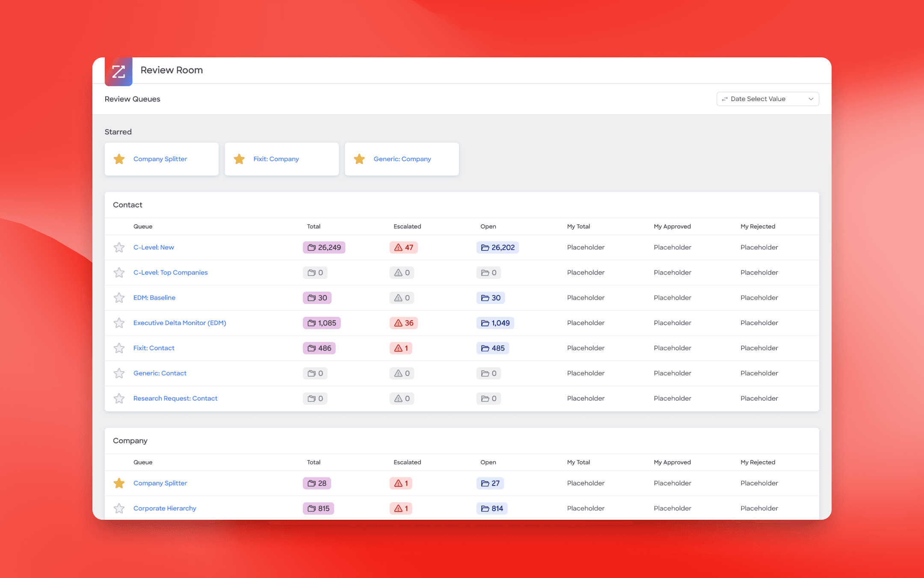
Task: Star the C-Level: New queue
Action: [x=119, y=247]
